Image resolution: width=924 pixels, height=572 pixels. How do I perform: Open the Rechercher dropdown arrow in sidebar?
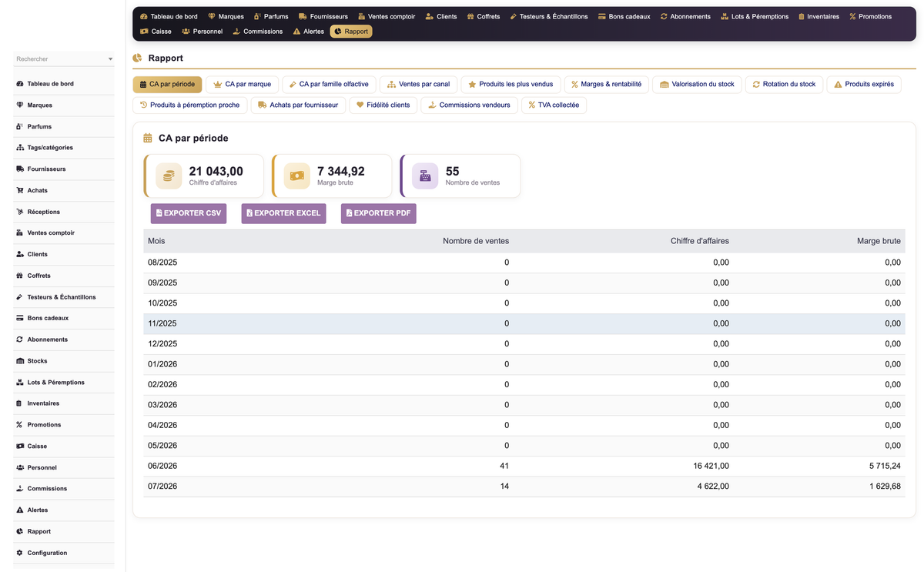coord(110,59)
